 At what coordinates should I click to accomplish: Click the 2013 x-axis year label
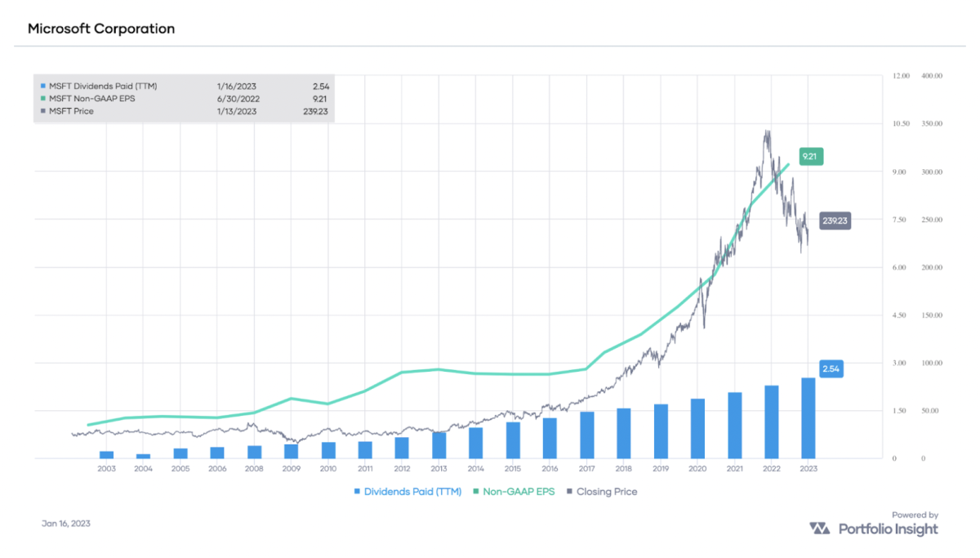pyautogui.click(x=439, y=469)
